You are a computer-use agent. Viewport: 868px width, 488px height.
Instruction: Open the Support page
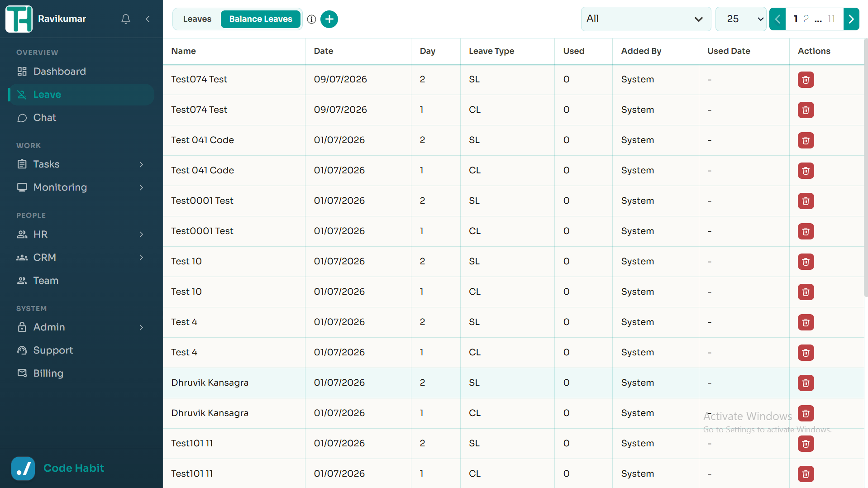coord(81,350)
